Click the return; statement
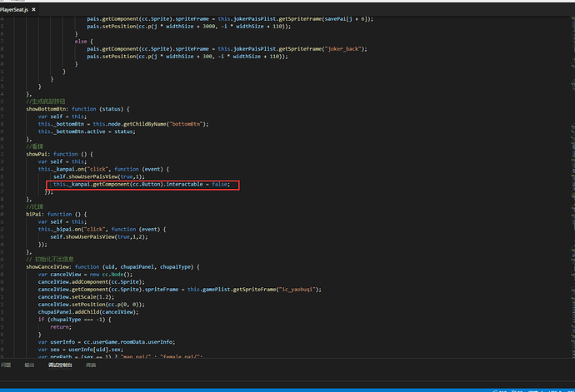This screenshot has height=392, width=575. [x=61, y=327]
